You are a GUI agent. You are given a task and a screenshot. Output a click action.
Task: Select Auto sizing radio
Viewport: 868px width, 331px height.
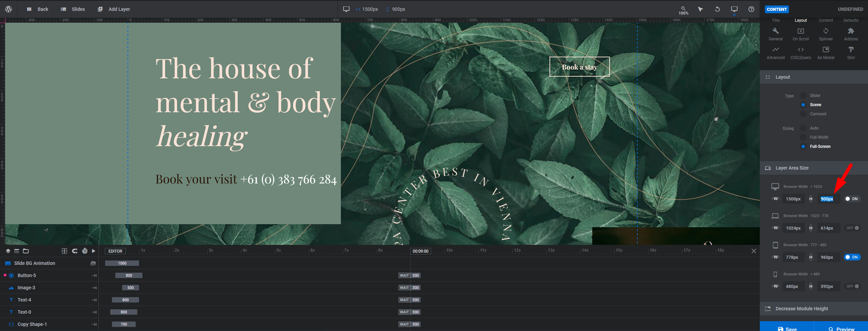click(x=803, y=128)
